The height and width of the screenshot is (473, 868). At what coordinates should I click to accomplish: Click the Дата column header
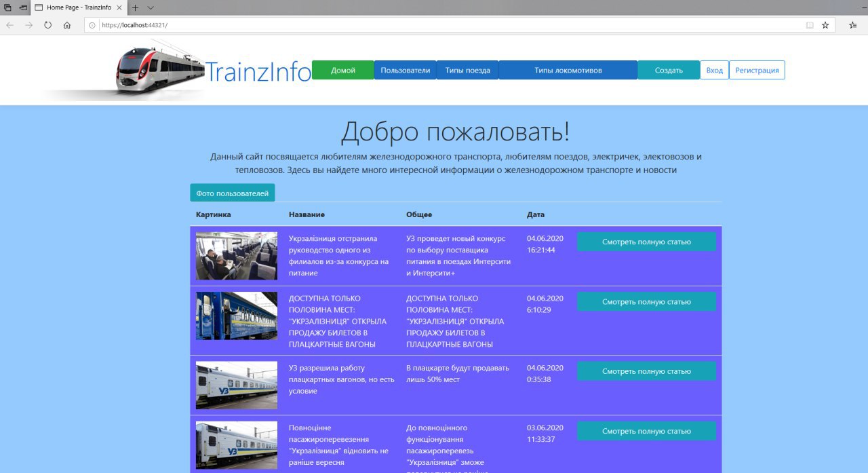coord(536,214)
